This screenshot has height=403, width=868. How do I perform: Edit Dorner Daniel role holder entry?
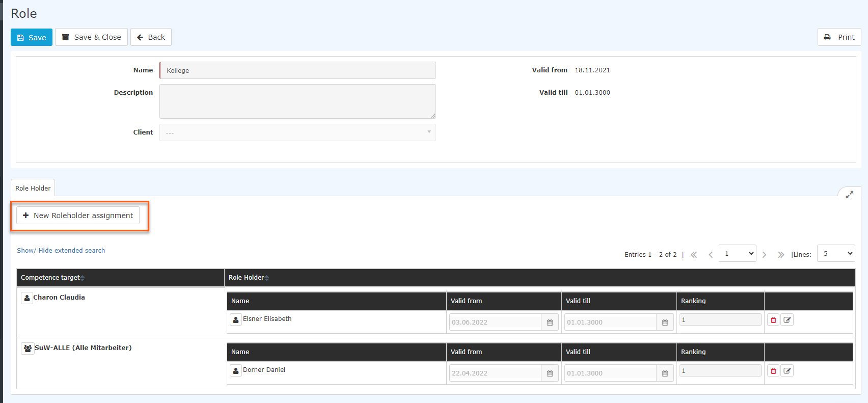click(x=787, y=371)
